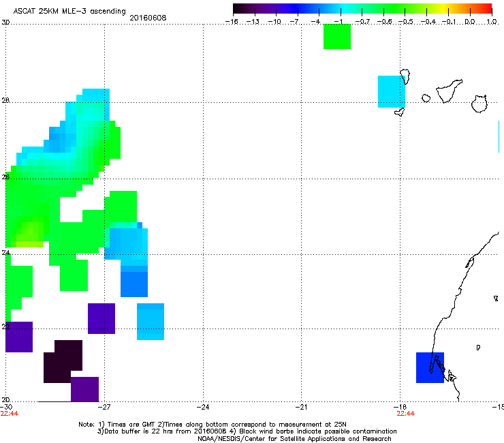Click the note line starting "Note: 1) Times are GMT"
Image resolution: width=504 pixels, height=443 pixels.
click(212, 425)
